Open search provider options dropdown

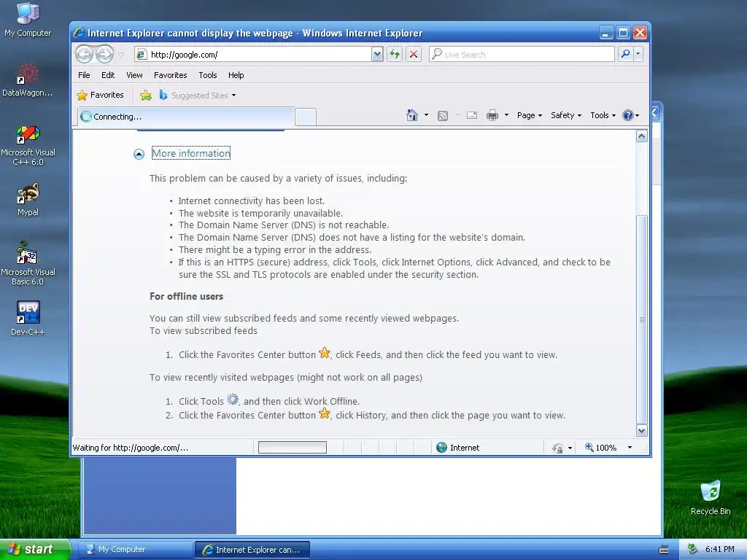point(638,54)
